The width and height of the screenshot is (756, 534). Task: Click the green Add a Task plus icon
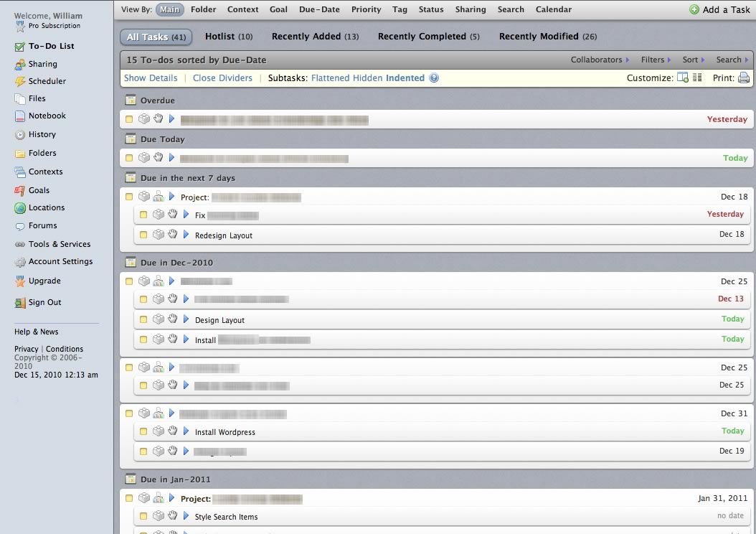[694, 10]
